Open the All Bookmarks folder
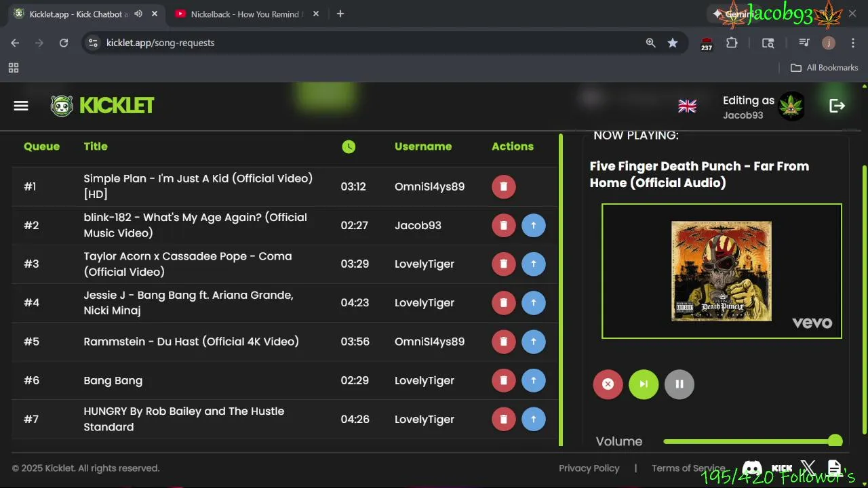868x488 pixels. [825, 68]
